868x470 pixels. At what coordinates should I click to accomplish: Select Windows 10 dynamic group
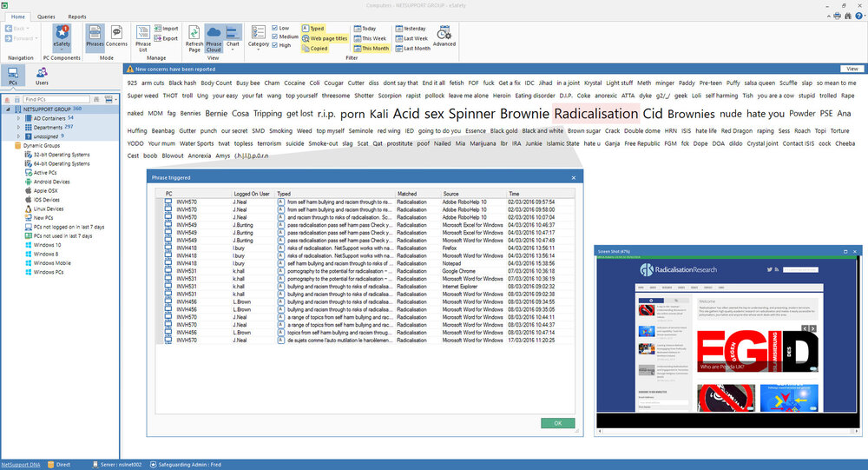click(x=43, y=245)
